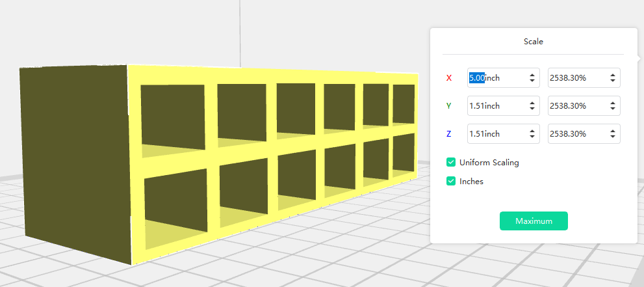
Task: Increase Z percentage with up arrow
Action: [613, 131]
